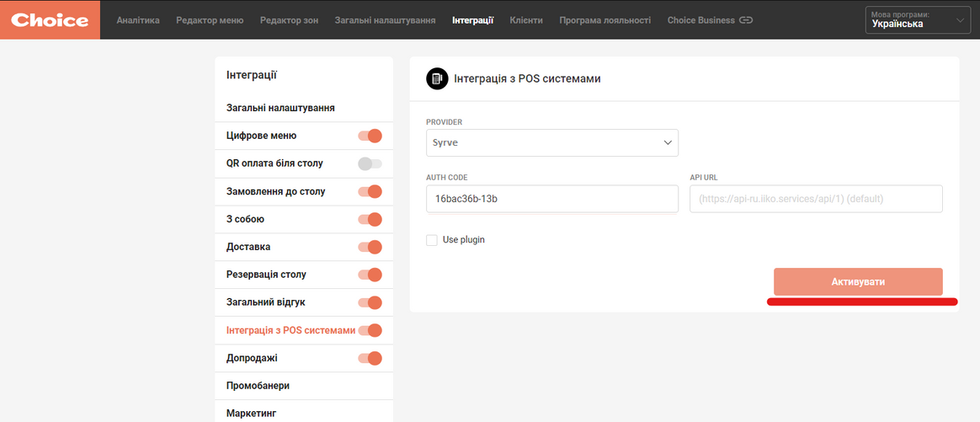
Task: Open the Syrve provider combo box
Action: tap(551, 142)
